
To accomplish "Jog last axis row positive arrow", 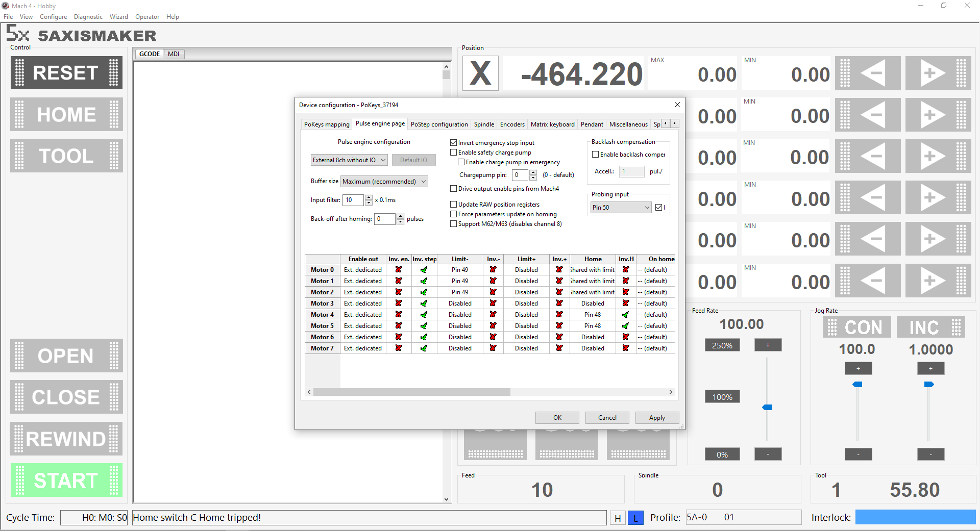I will click(938, 281).
